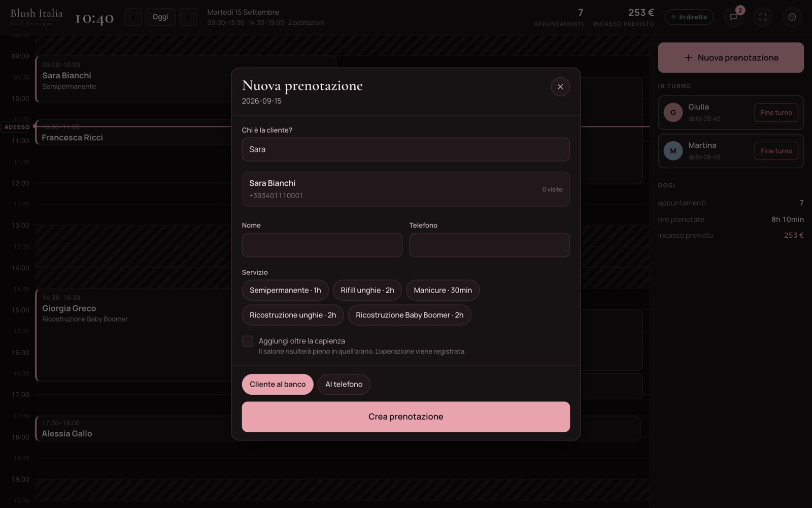Select Semipermanente · 1h service
812x508 pixels.
(x=285, y=290)
